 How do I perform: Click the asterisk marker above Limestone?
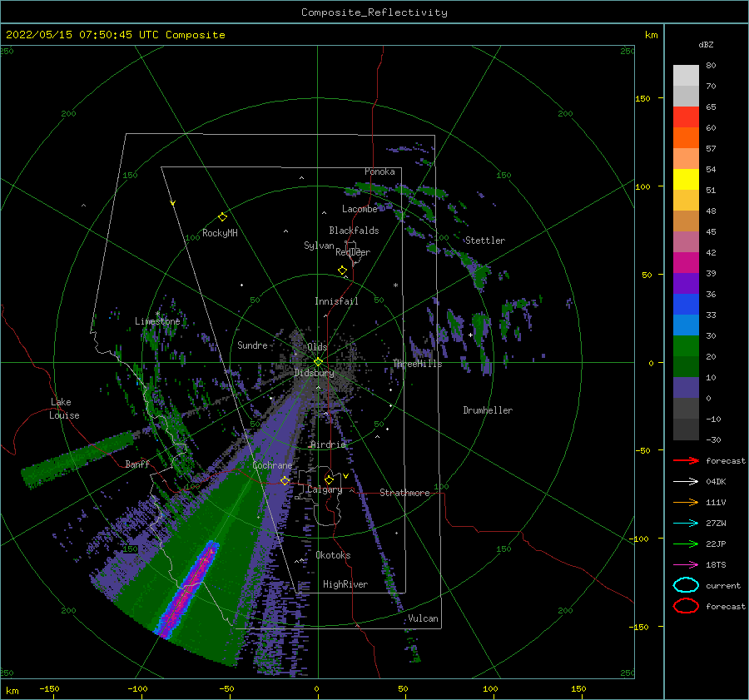tap(157, 314)
